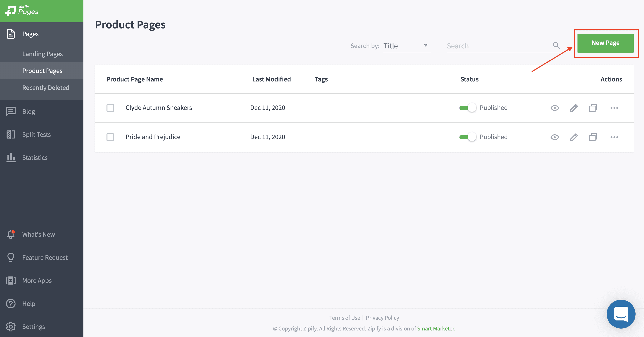
Task: Unpublish Pride and Prejudice with the toggle
Action: pos(468,137)
